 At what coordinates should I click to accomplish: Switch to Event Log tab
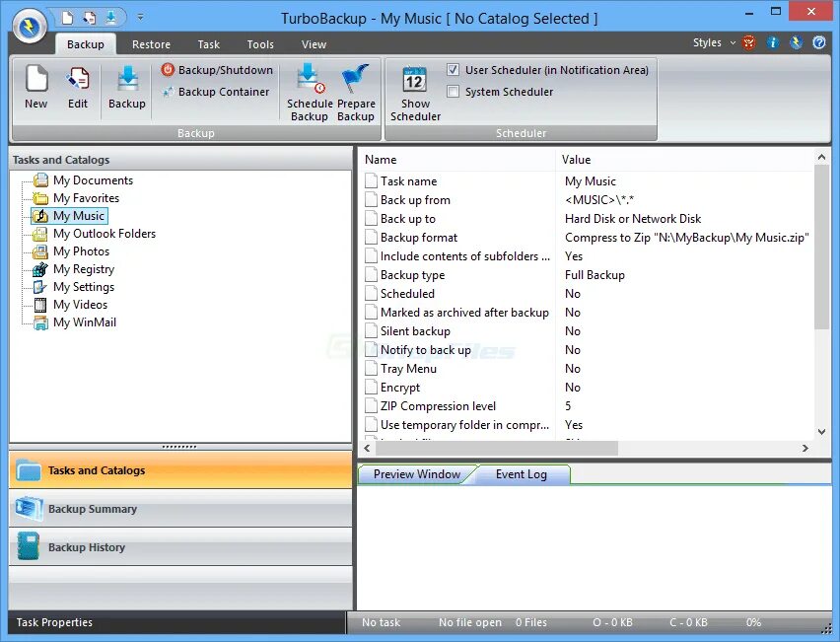[521, 474]
